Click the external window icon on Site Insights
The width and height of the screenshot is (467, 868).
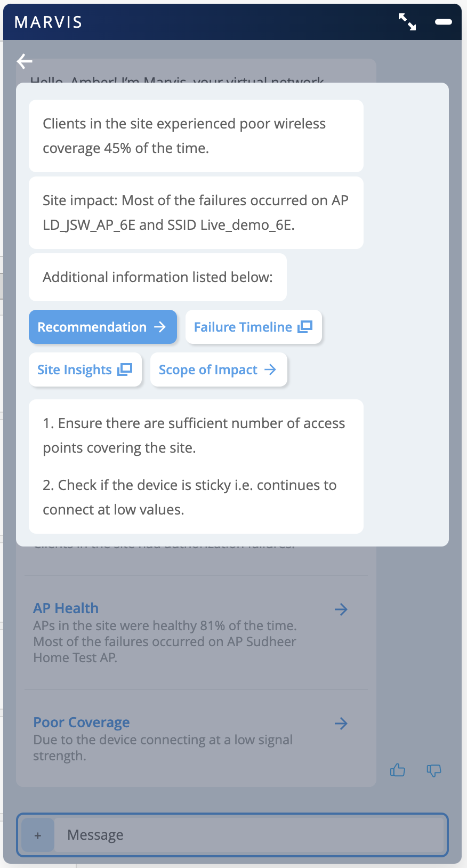point(125,369)
